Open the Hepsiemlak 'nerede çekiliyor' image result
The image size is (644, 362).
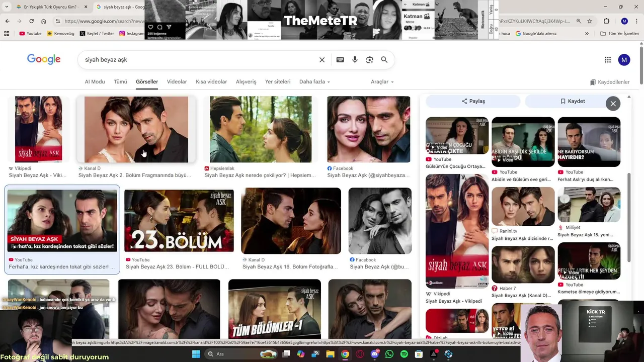[x=261, y=129]
